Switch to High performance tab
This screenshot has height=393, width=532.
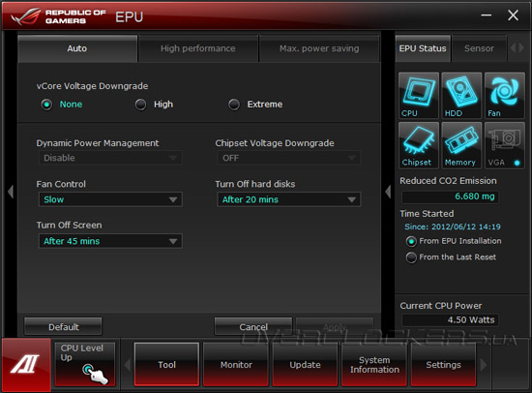coord(198,48)
